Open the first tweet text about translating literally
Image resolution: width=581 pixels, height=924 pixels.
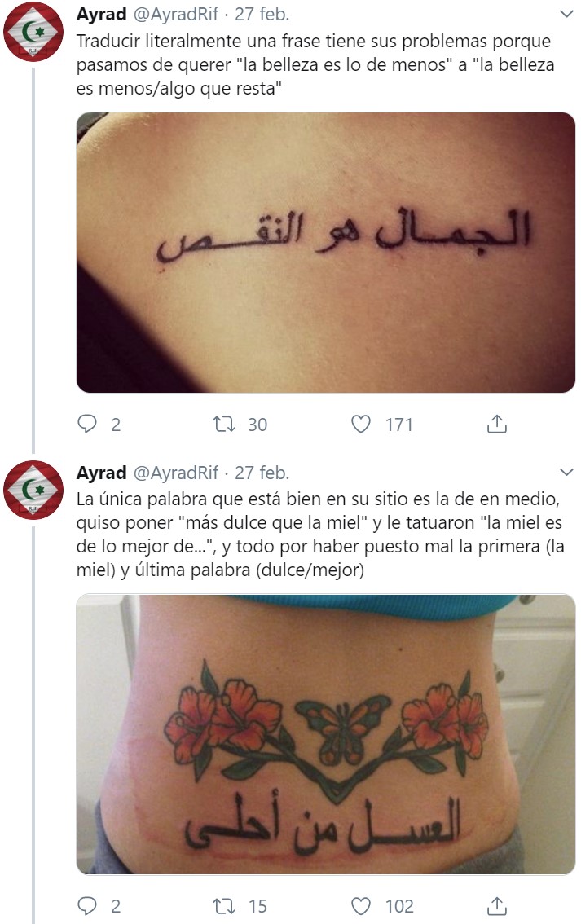coord(315,65)
